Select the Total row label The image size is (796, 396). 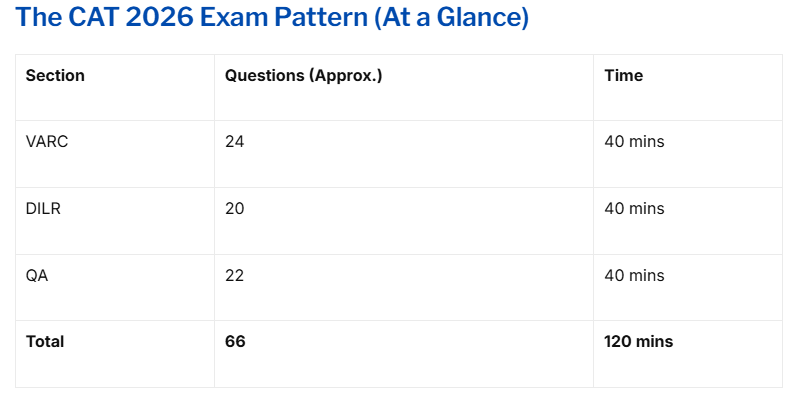click(45, 341)
